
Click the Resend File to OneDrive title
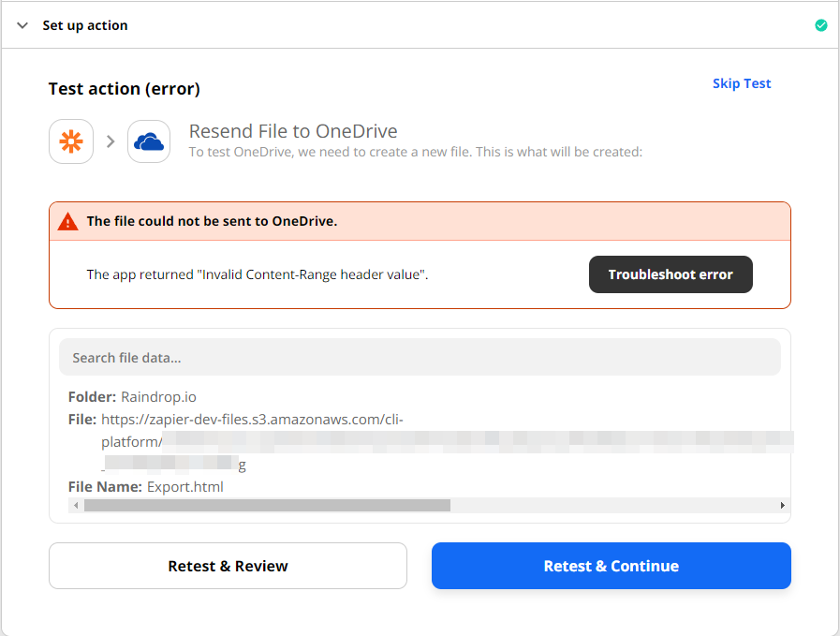293,131
